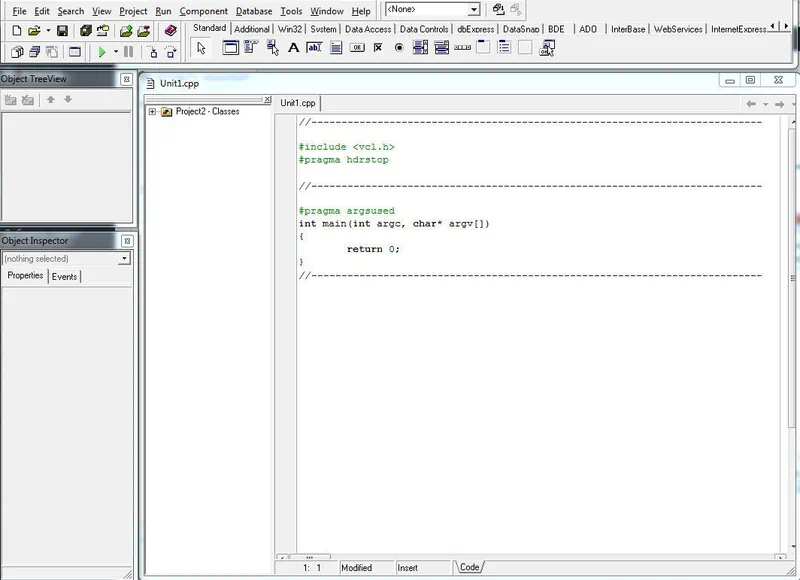Open the File menu

19,11
